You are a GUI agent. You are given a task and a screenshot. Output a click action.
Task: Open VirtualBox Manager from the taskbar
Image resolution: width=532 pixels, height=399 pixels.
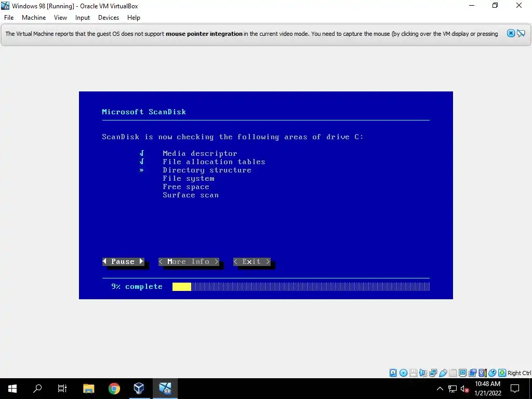[x=139, y=389]
